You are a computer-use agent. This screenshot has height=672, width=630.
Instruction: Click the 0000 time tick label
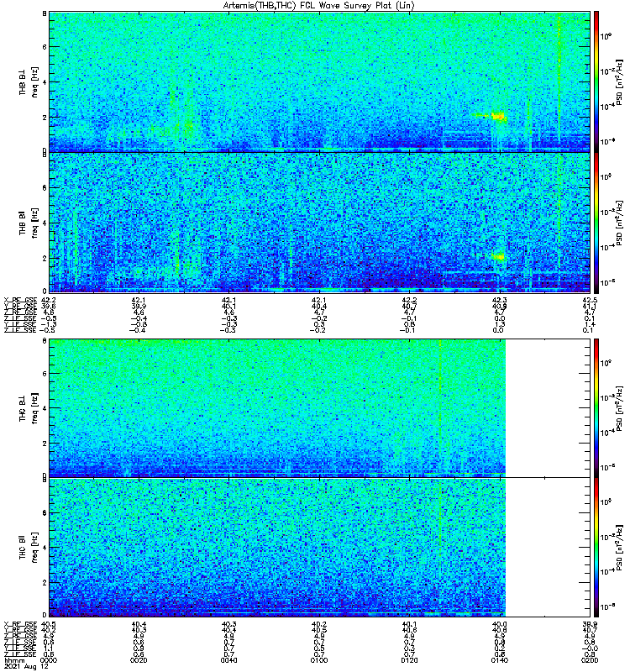click(49, 660)
